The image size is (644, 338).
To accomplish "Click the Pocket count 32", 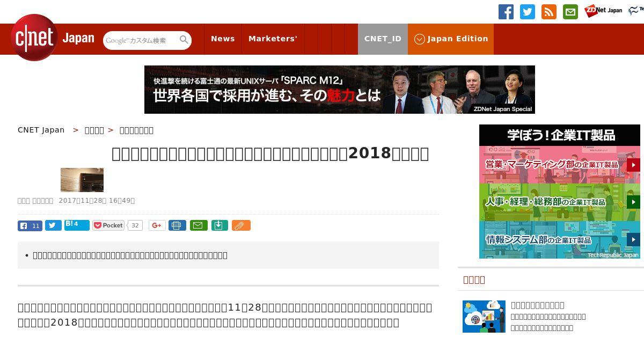I will 135,225.
